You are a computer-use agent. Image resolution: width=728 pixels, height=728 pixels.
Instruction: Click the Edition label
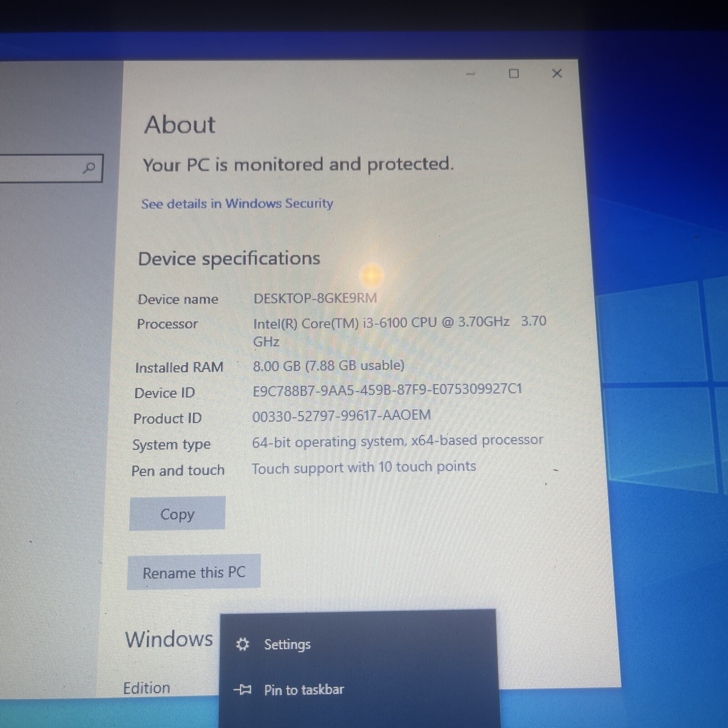click(147, 688)
